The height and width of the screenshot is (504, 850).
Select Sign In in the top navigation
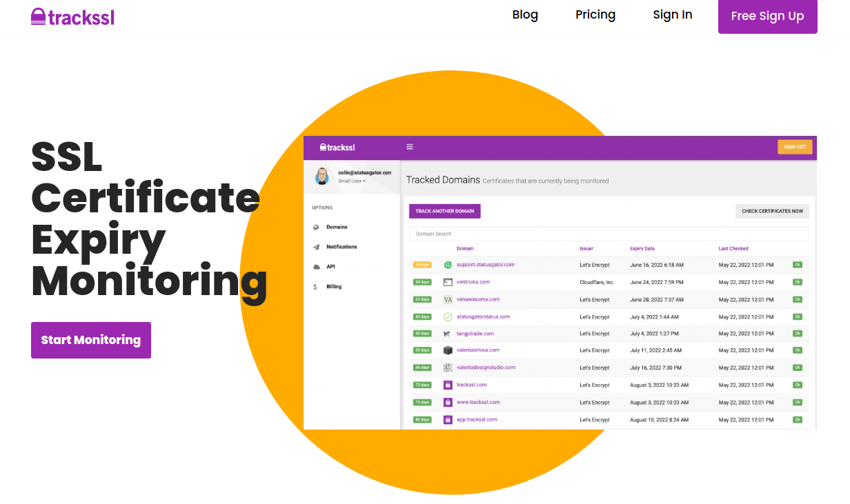[673, 14]
